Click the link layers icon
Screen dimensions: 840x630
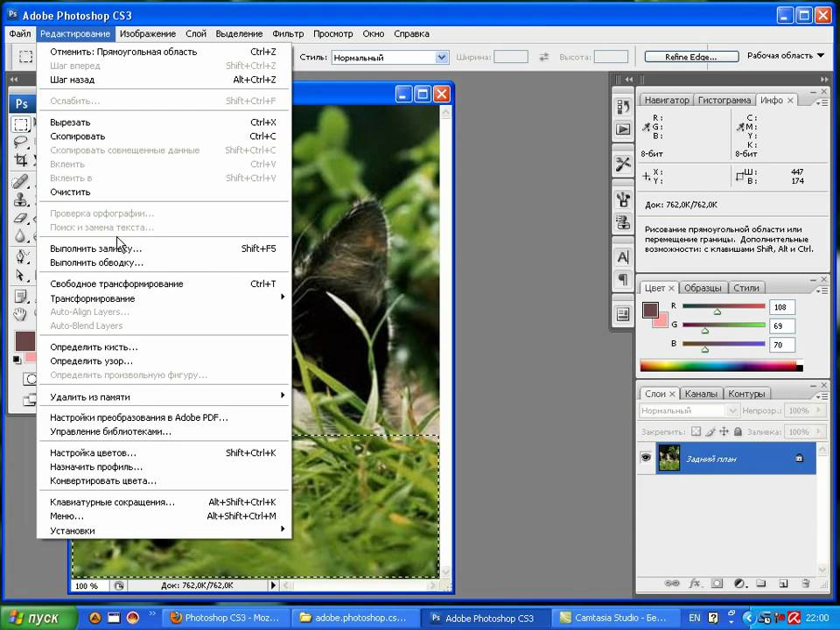tap(672, 584)
